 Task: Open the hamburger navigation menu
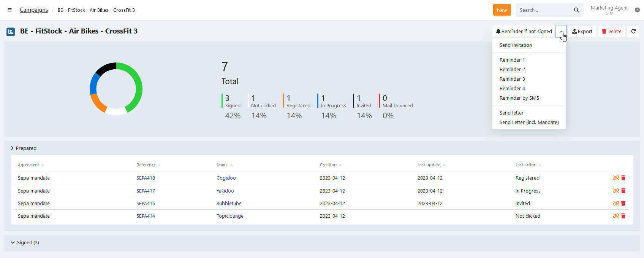[x=10, y=10]
